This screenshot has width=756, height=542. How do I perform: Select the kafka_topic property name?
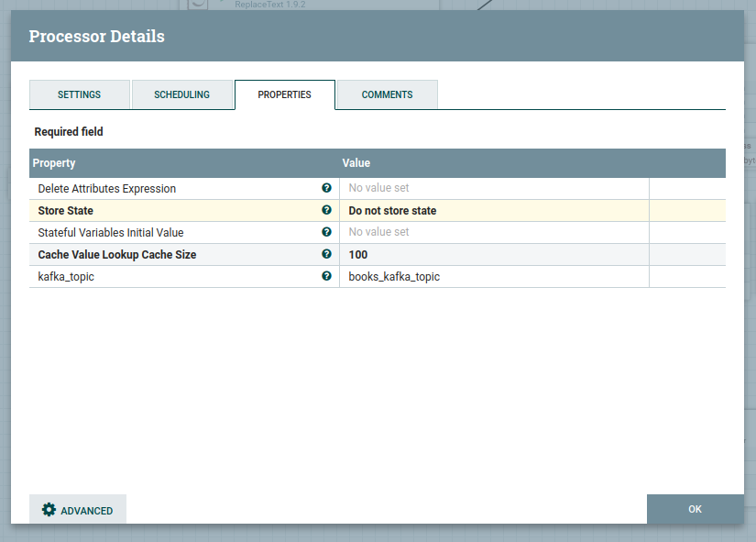[66, 277]
